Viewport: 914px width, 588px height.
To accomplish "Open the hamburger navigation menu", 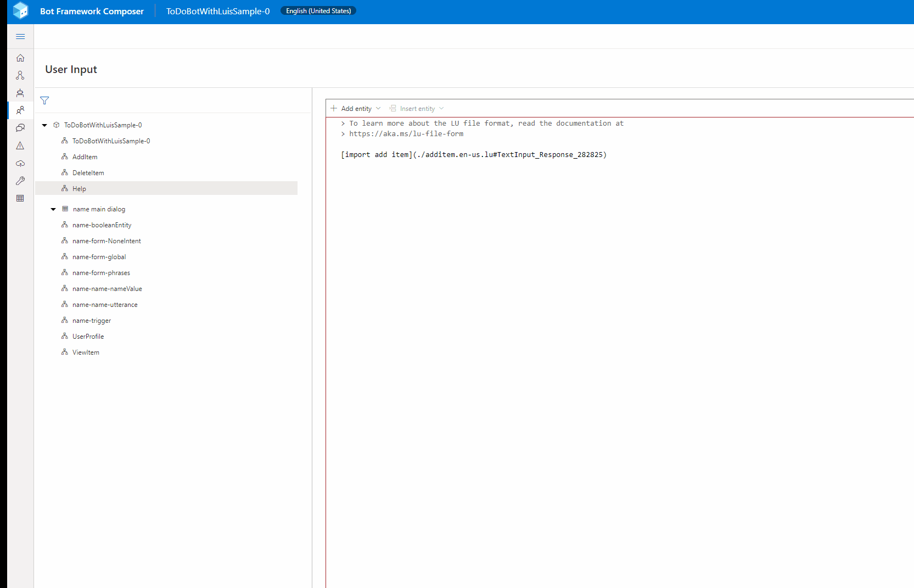I will tap(20, 37).
